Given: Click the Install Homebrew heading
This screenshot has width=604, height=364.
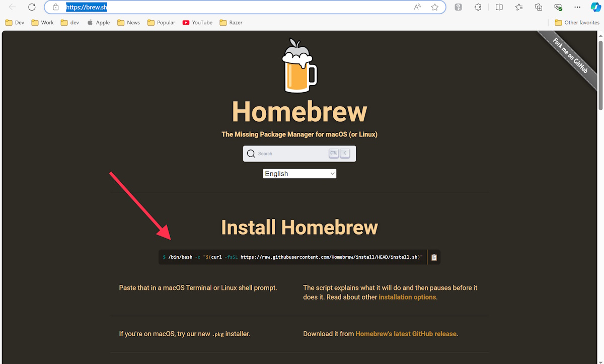Looking at the screenshot, I should tap(299, 227).
